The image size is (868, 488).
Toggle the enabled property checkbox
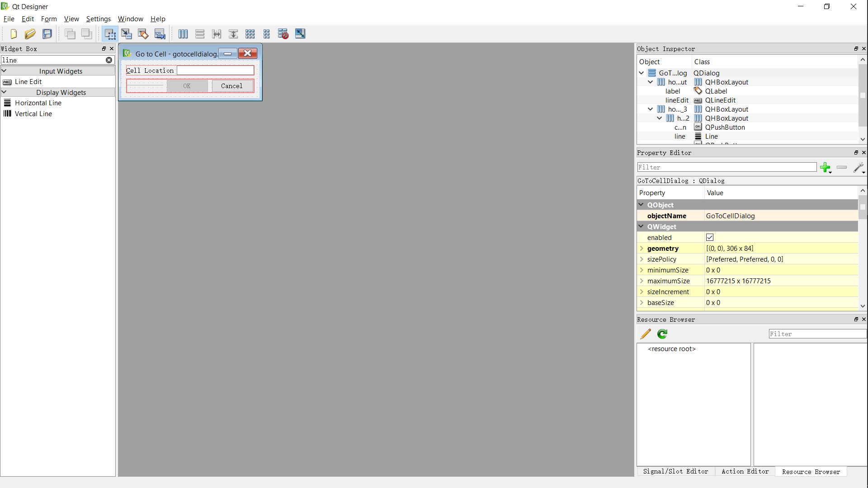click(x=710, y=238)
